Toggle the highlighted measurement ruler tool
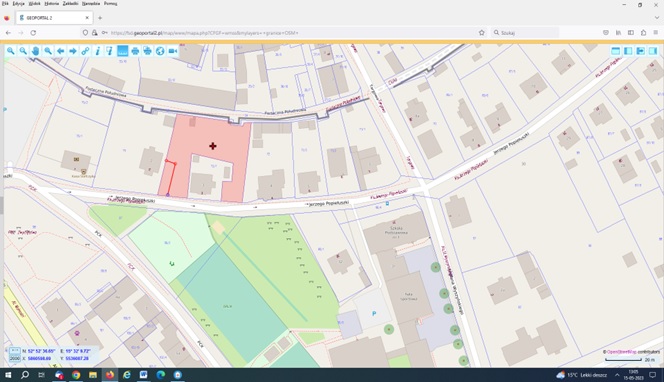Viewport: 664px width, 382px height. [122, 51]
